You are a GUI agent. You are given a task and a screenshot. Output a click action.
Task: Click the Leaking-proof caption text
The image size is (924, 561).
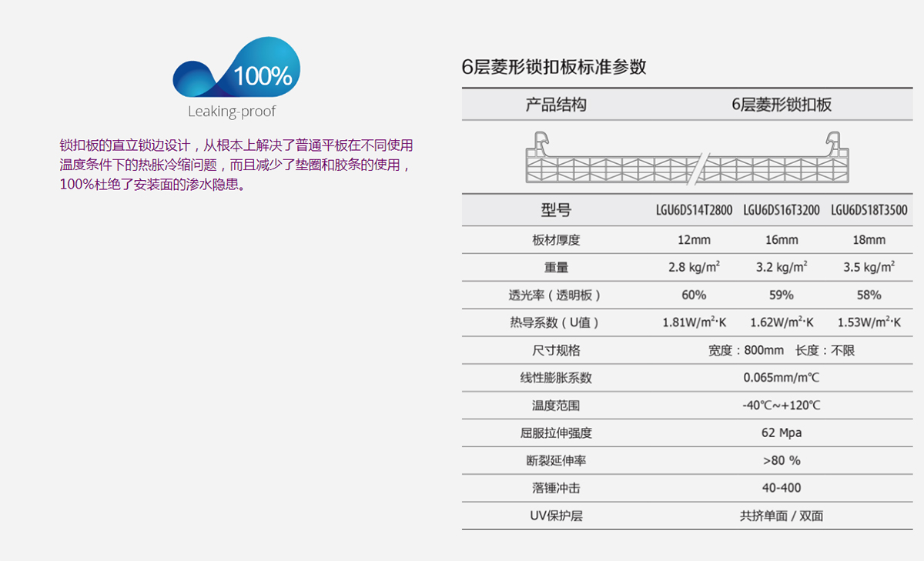click(232, 112)
